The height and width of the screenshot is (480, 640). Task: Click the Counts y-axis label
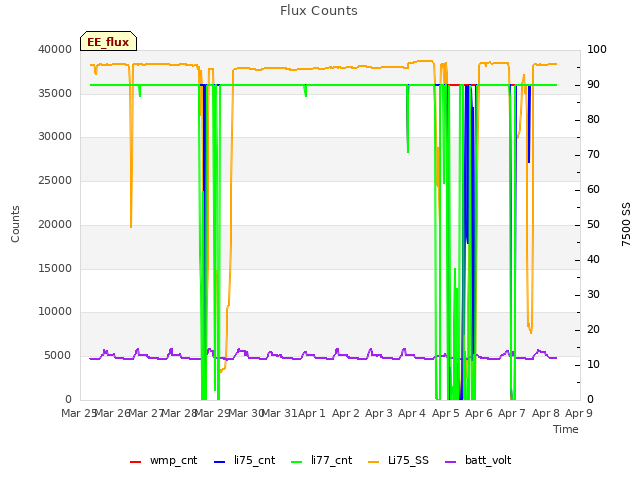pyautogui.click(x=15, y=224)
